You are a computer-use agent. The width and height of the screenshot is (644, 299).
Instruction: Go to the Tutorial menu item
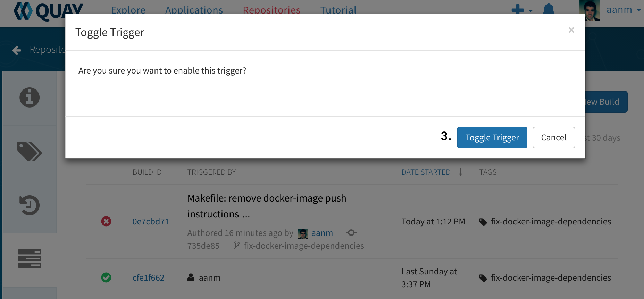pyautogui.click(x=338, y=10)
